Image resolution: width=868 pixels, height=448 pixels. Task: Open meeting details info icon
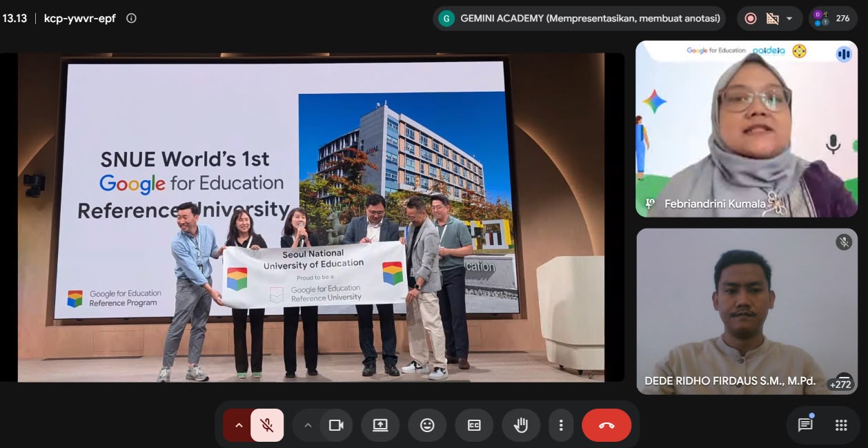[131, 19]
